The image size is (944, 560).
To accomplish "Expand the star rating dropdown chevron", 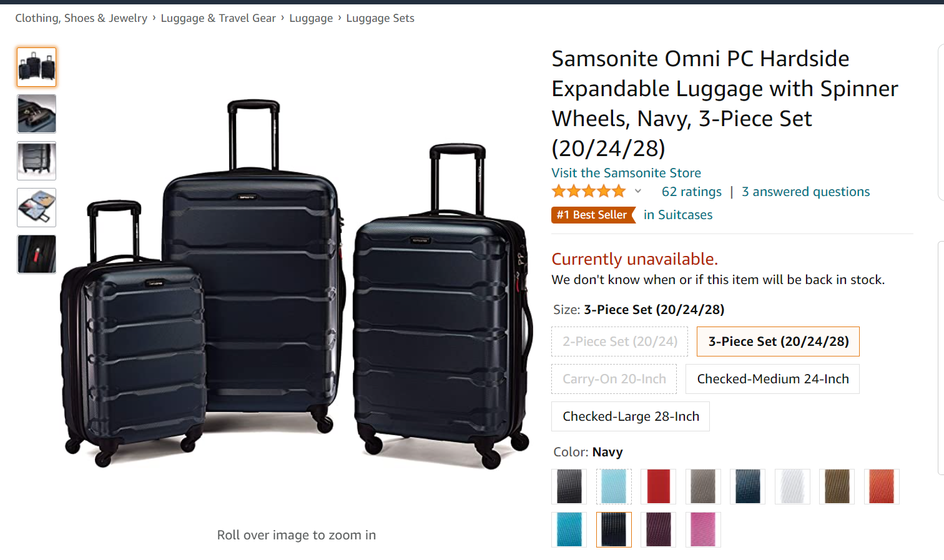I will (x=638, y=192).
